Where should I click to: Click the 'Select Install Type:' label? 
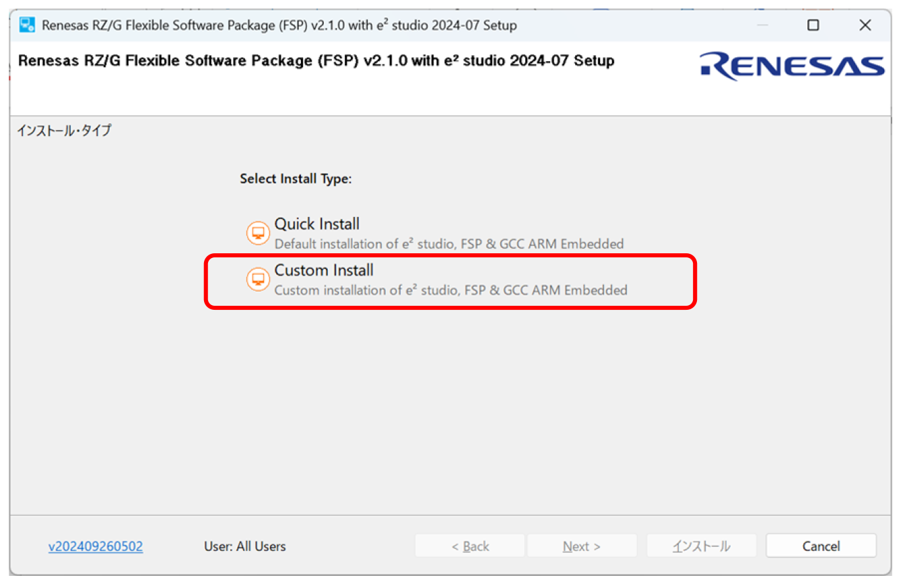[296, 179]
